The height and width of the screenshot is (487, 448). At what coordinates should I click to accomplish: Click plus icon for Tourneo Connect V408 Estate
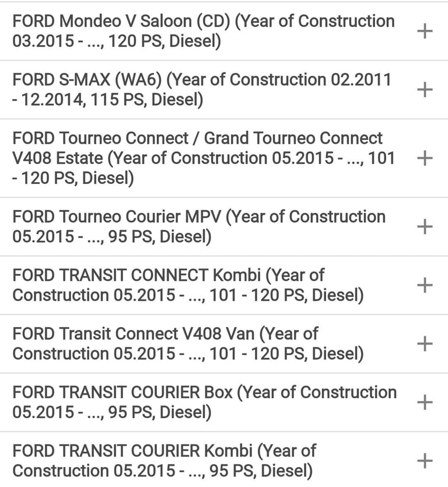425,158
